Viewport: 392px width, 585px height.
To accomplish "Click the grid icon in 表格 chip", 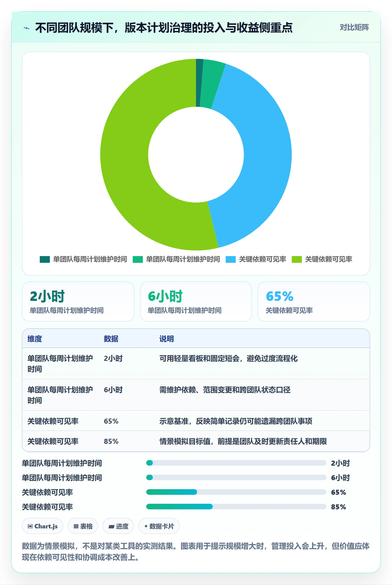I will (76, 526).
